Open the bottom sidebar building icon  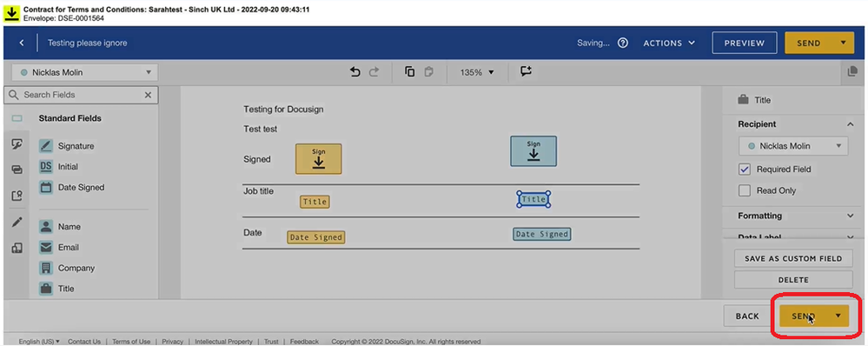(17, 249)
